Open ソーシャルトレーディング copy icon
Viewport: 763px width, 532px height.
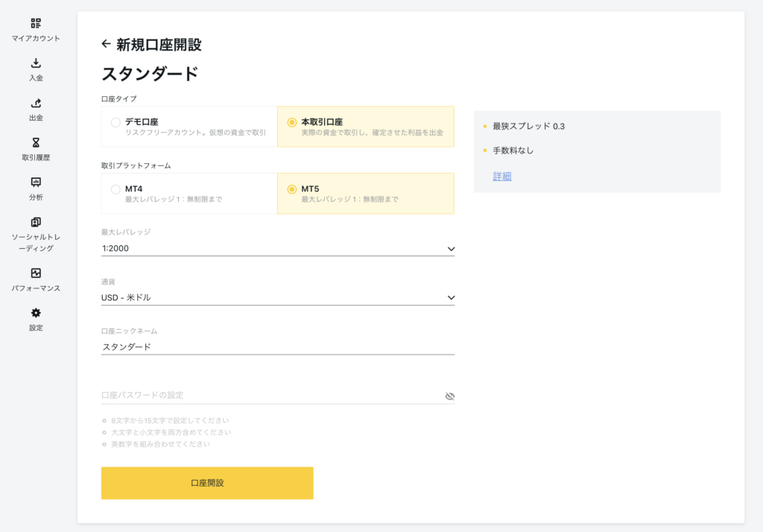tap(36, 222)
